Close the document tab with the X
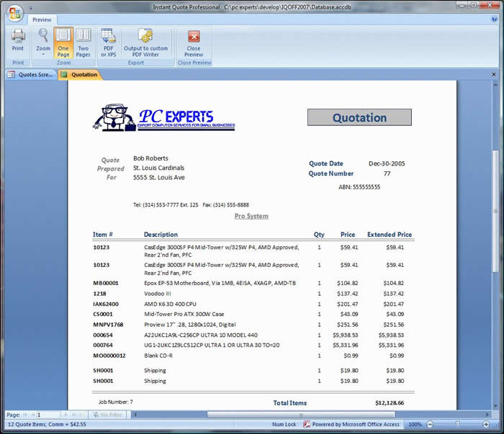Screen dimensions: 504x434 pos(494,74)
